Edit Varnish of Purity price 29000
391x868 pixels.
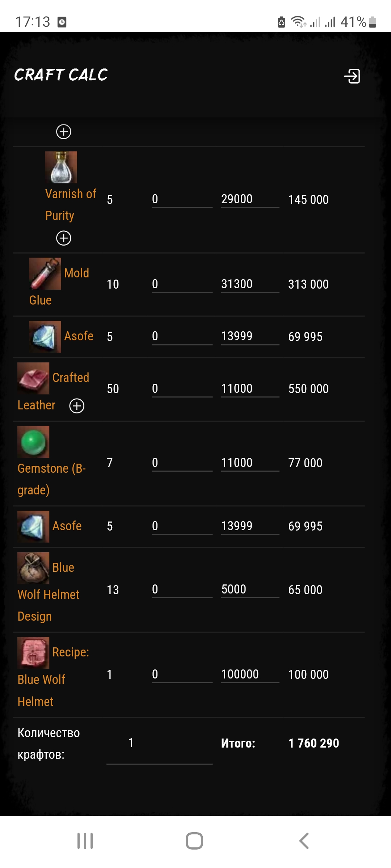[250, 199]
